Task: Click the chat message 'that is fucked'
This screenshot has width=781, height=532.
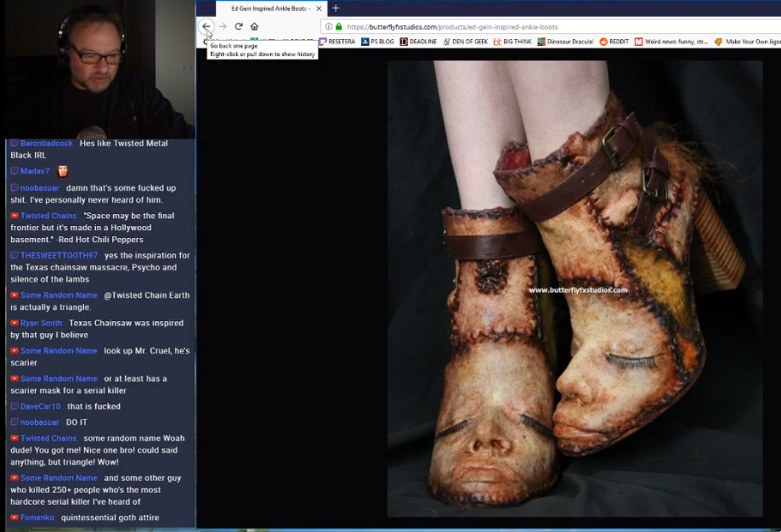Action: [93, 406]
